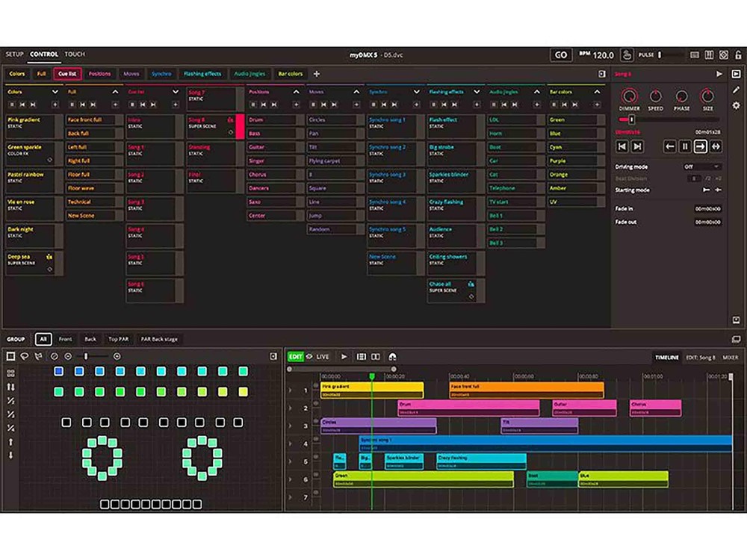The image size is (747, 560).
Task: Click the BPM tap tempo icon
Action: [627, 54]
